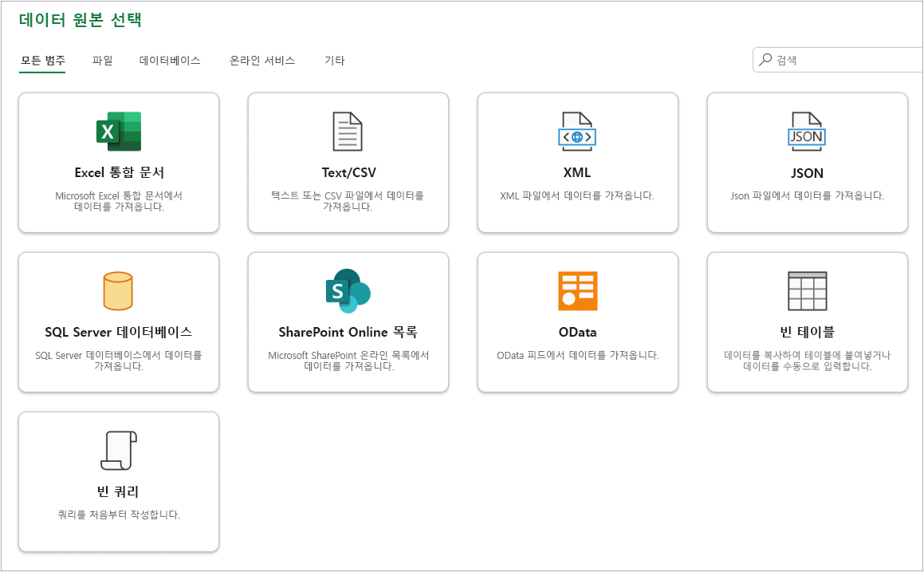Open the 데이터베이스 category tab

(170, 61)
